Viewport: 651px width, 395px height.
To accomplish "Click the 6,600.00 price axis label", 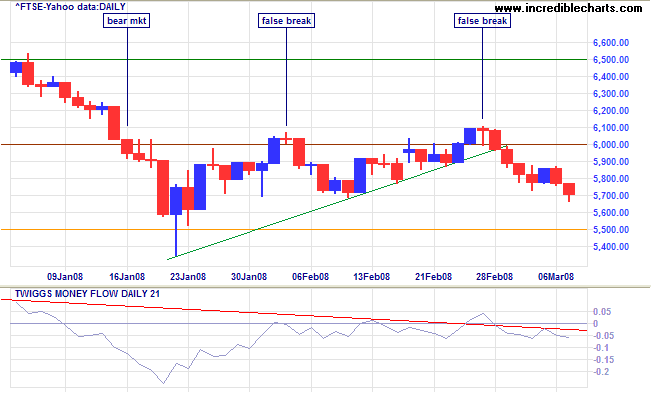I will pos(611,43).
